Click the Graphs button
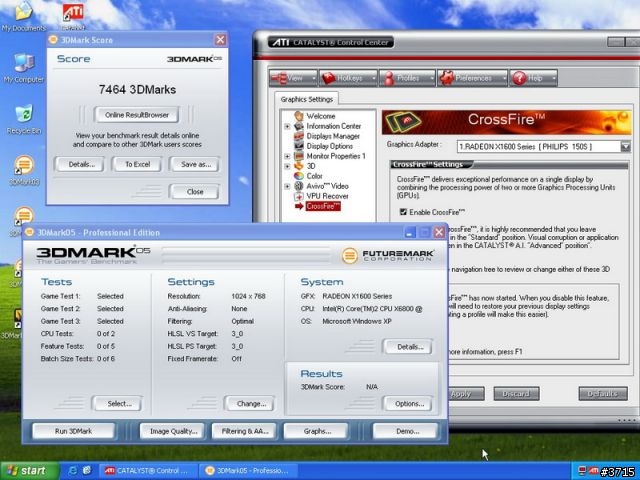This screenshot has width=640, height=480. pos(317,431)
